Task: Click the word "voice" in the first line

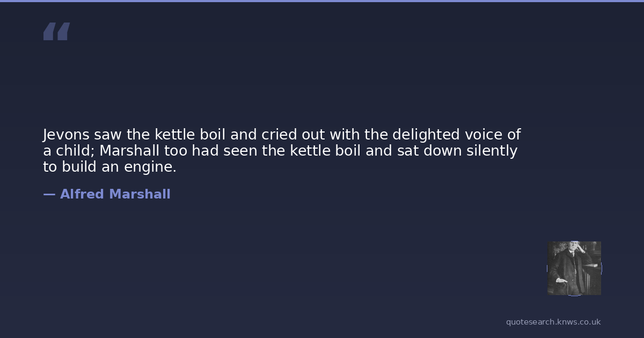Action: [x=480, y=135]
